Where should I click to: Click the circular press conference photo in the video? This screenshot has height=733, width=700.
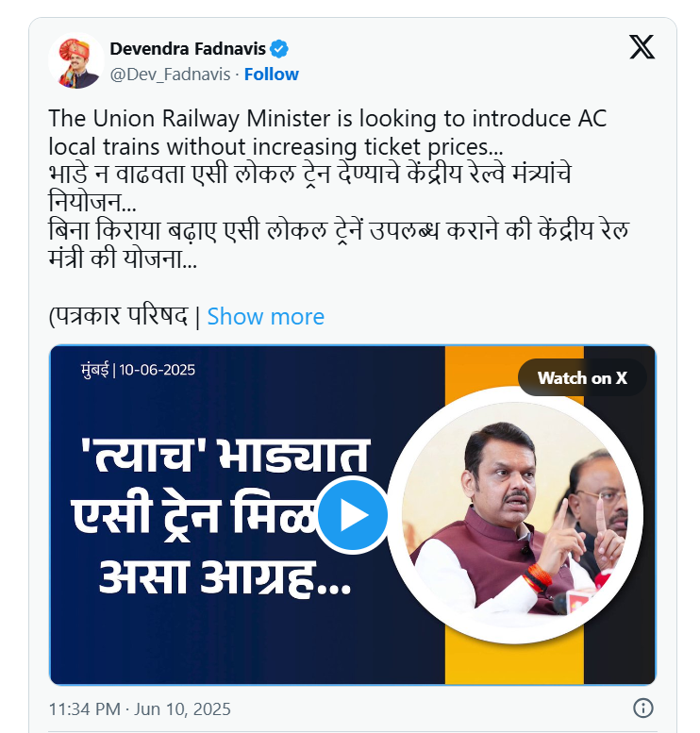click(515, 515)
